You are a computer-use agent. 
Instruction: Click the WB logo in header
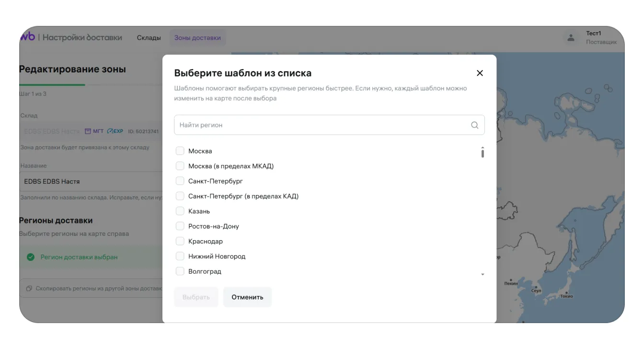pyautogui.click(x=27, y=37)
